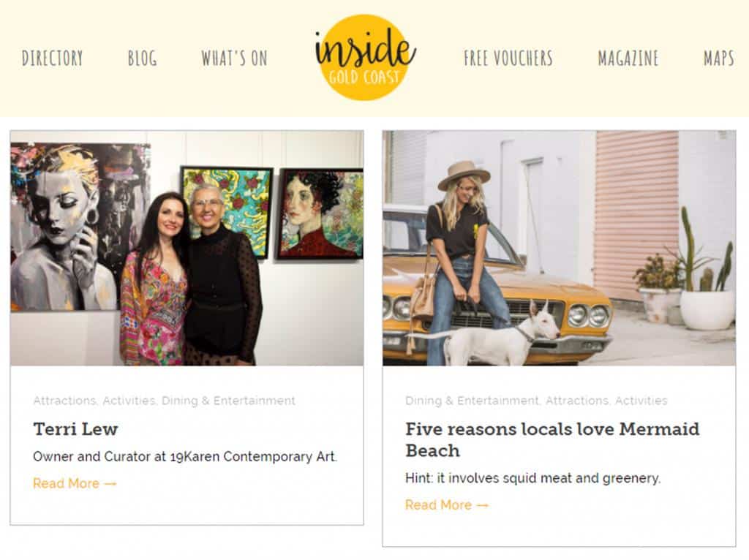Viewport: 749px width, 560px height.
Task: Click the Terri Lew article title
Action: (x=75, y=428)
